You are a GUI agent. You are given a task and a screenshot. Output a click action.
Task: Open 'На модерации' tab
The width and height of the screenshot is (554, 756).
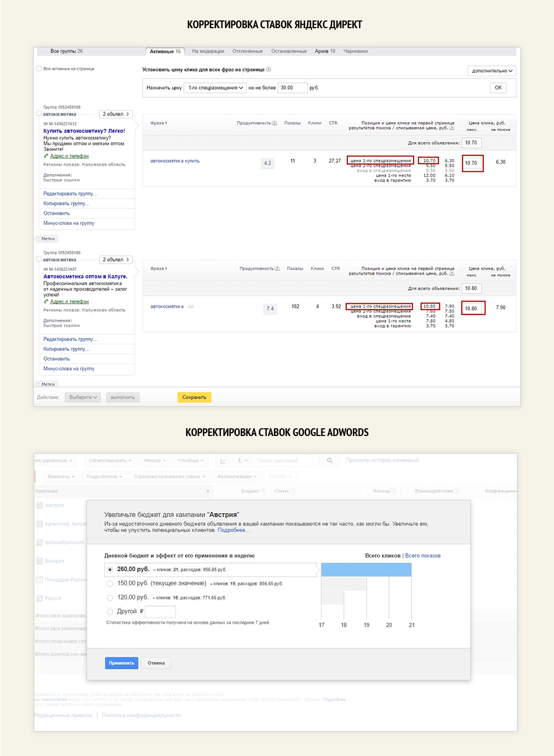(208, 51)
